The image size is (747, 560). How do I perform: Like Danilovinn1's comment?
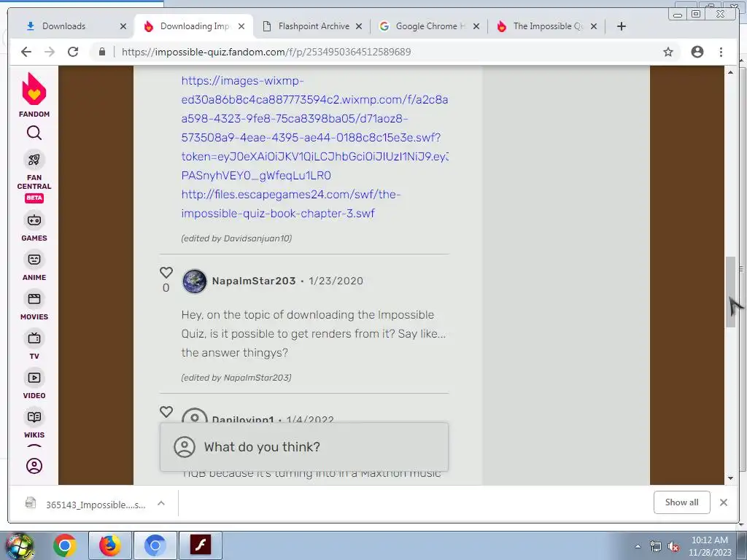(x=166, y=411)
